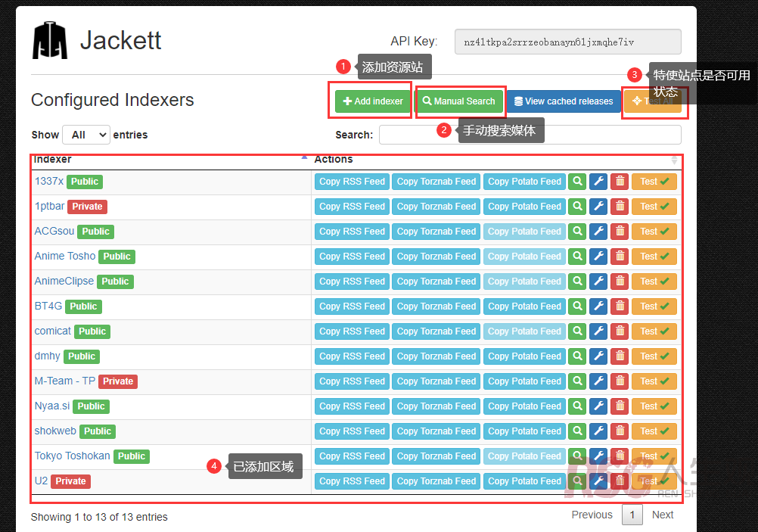Image resolution: width=758 pixels, height=532 pixels.
Task: Click the search icon for 1337x
Action: (577, 182)
